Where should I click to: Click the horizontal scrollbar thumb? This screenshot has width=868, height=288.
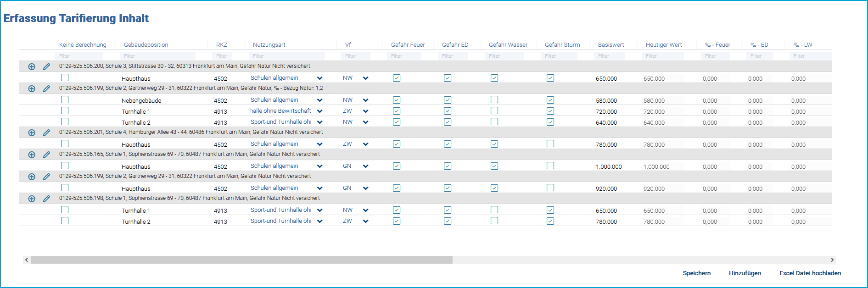pyautogui.click(x=241, y=260)
